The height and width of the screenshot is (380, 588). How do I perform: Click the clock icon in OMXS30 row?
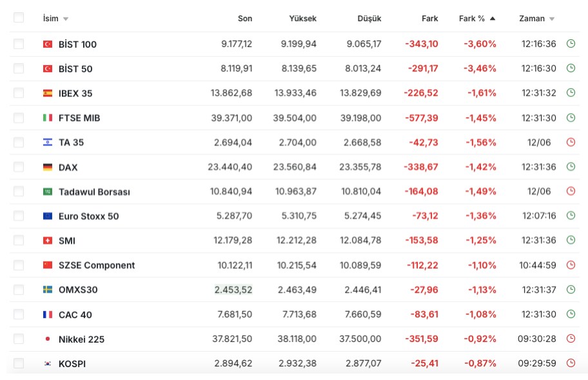tap(571, 289)
